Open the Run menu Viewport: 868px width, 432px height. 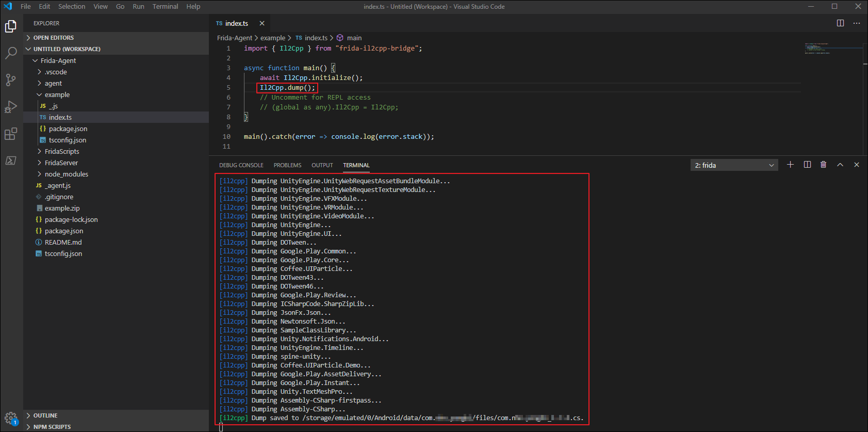(x=138, y=6)
